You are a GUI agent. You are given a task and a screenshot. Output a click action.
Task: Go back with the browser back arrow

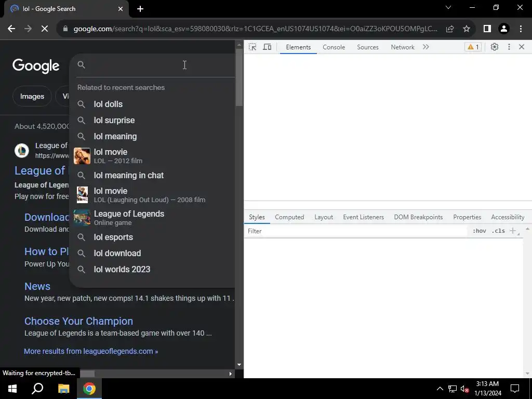point(11,29)
